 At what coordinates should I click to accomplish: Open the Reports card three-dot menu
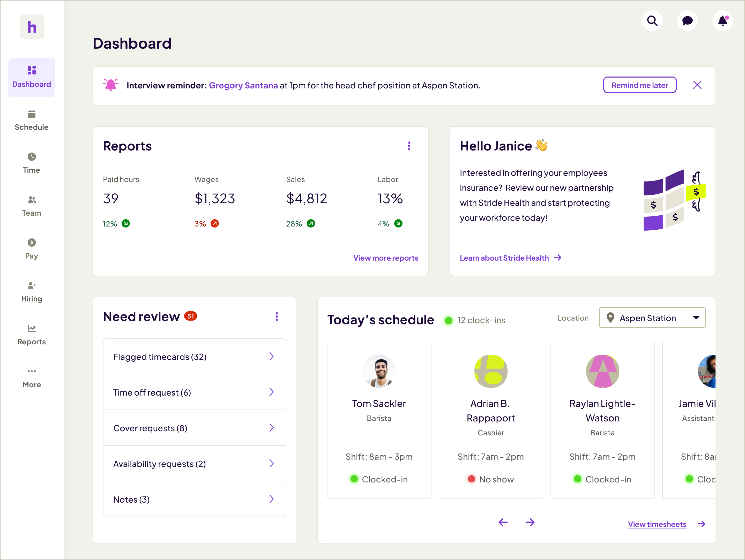tap(409, 146)
